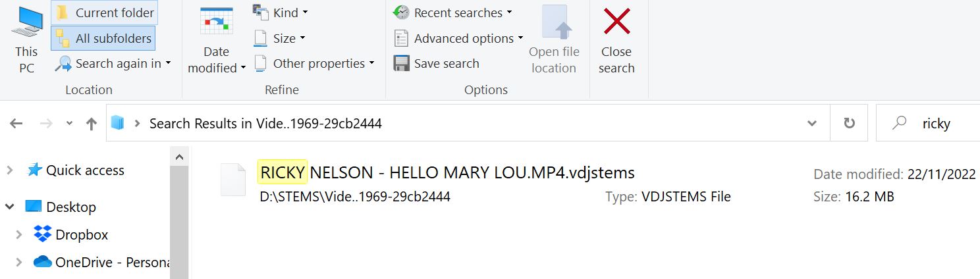Select the Current folder search scope

click(104, 13)
